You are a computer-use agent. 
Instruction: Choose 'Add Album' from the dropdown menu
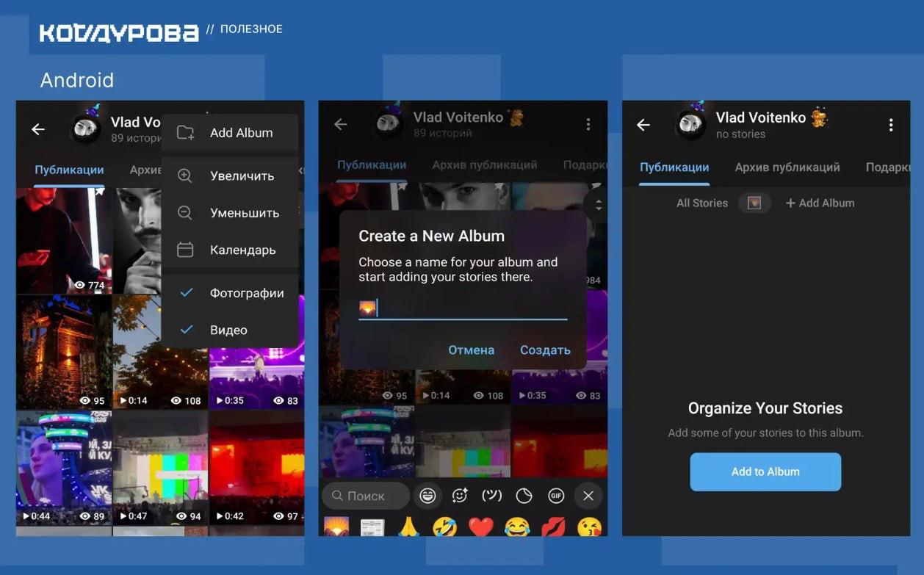231,133
